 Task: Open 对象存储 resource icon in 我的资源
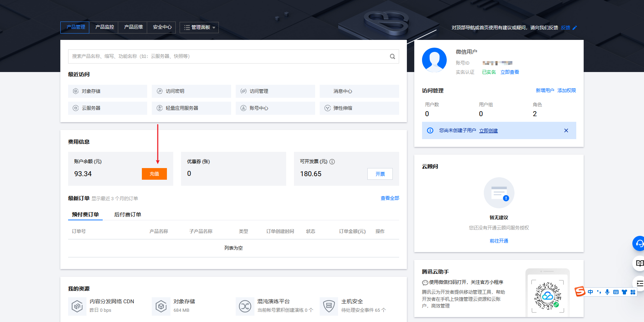161,306
